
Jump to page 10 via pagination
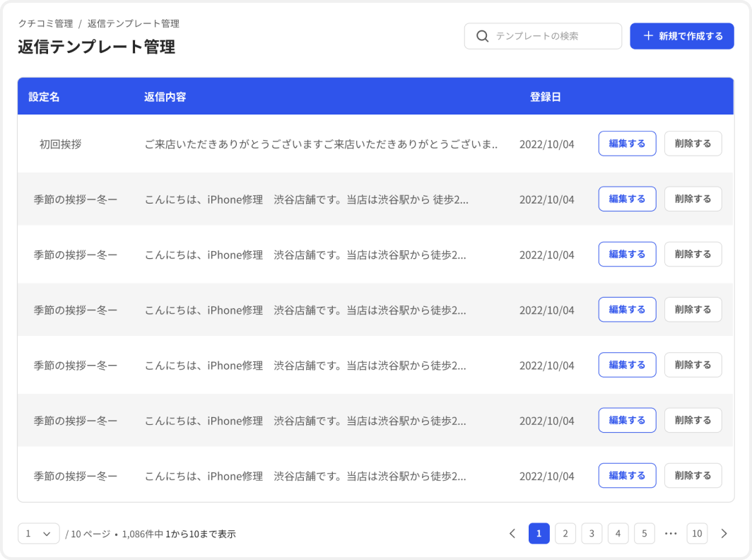click(697, 533)
